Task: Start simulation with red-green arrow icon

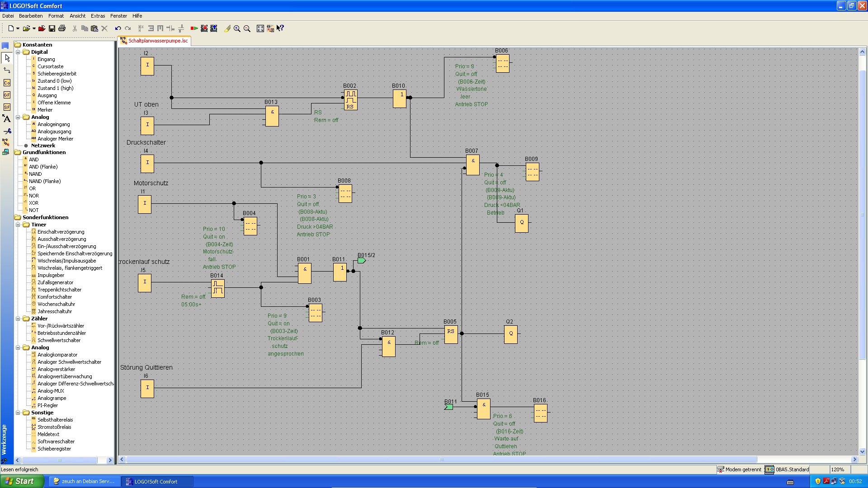Action: coord(194,28)
